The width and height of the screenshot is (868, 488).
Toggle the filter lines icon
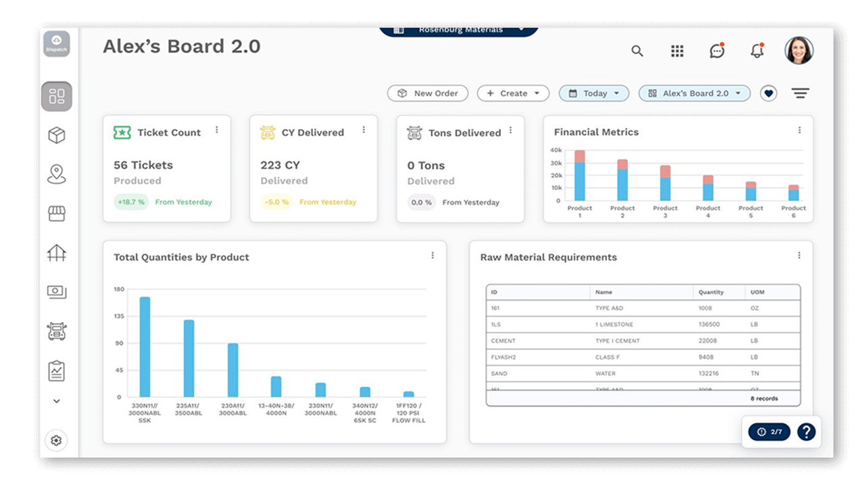[x=800, y=94]
